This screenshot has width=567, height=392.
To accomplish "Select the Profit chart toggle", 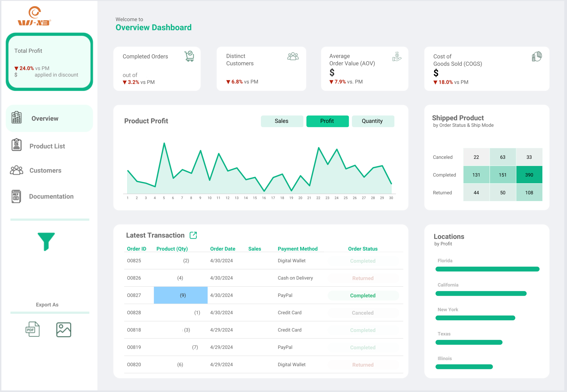I will coord(327,121).
